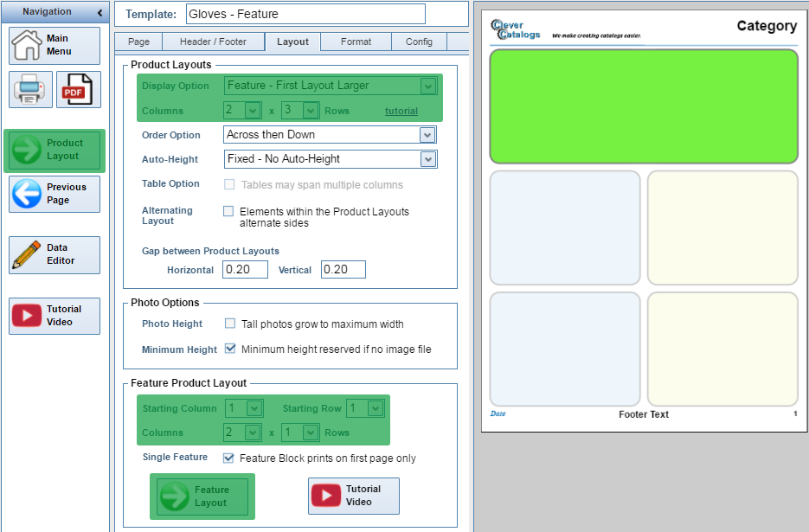The width and height of the screenshot is (809, 532).
Task: Expand the Order Option dropdown
Action: [x=426, y=135]
